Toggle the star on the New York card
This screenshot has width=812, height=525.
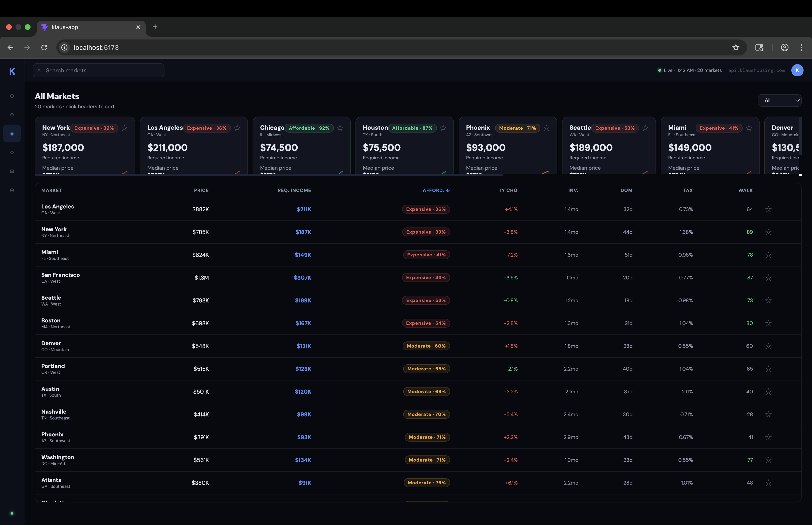coord(124,128)
